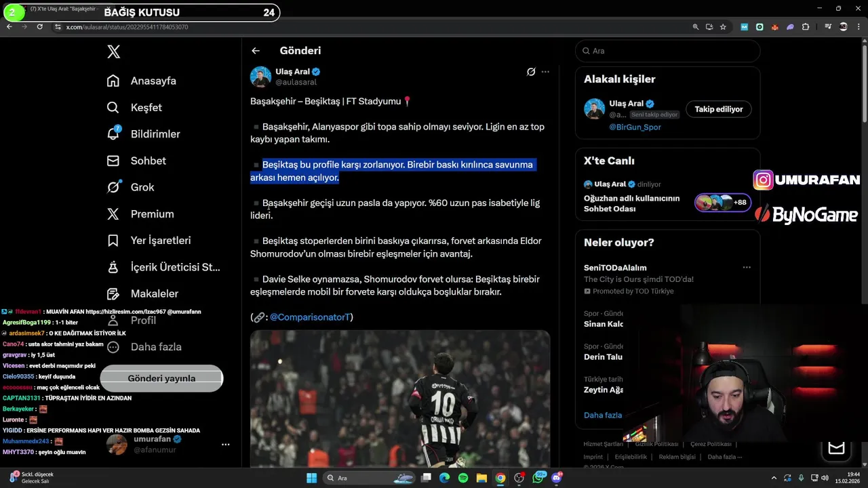Open Keşfet search icon in sidebar

[x=113, y=107]
